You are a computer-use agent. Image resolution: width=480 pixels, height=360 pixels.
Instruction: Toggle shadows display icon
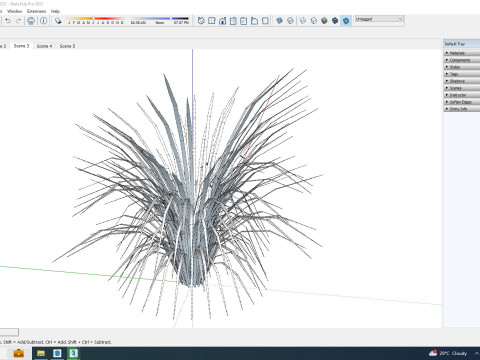pyautogui.click(x=58, y=21)
